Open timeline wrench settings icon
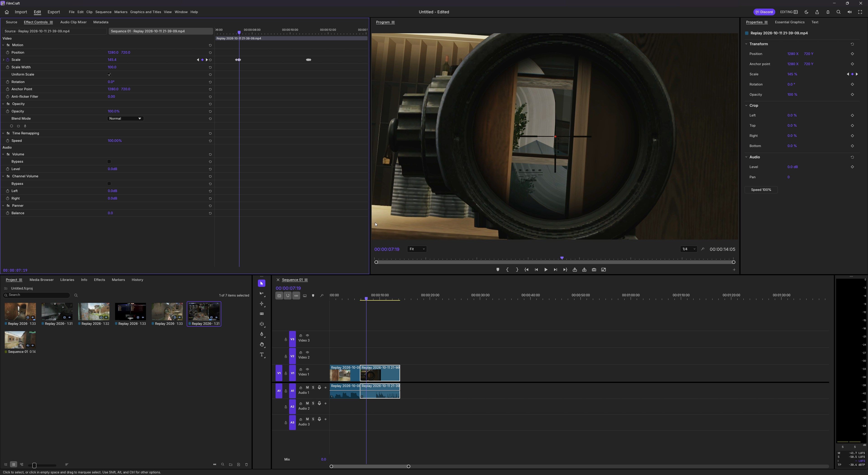The image size is (868, 475). tap(322, 296)
